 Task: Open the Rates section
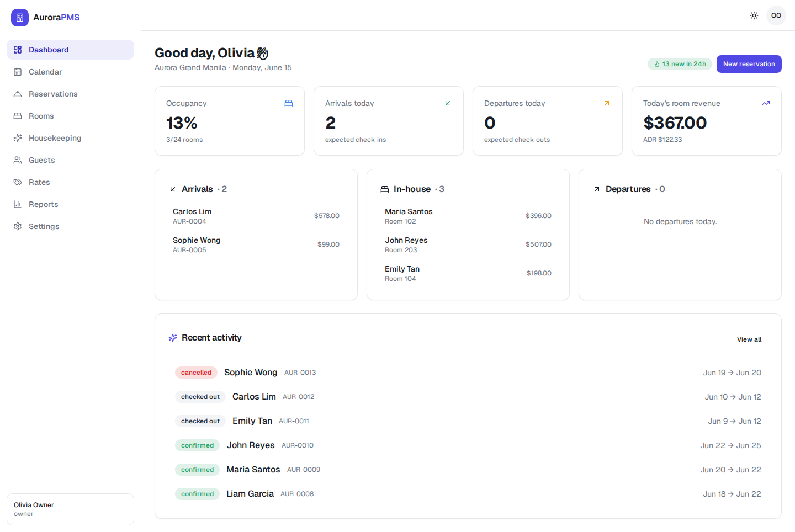70,182
